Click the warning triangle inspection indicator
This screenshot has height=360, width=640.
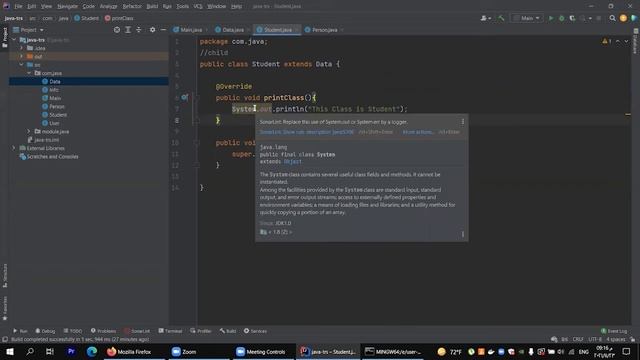[x=605, y=41]
